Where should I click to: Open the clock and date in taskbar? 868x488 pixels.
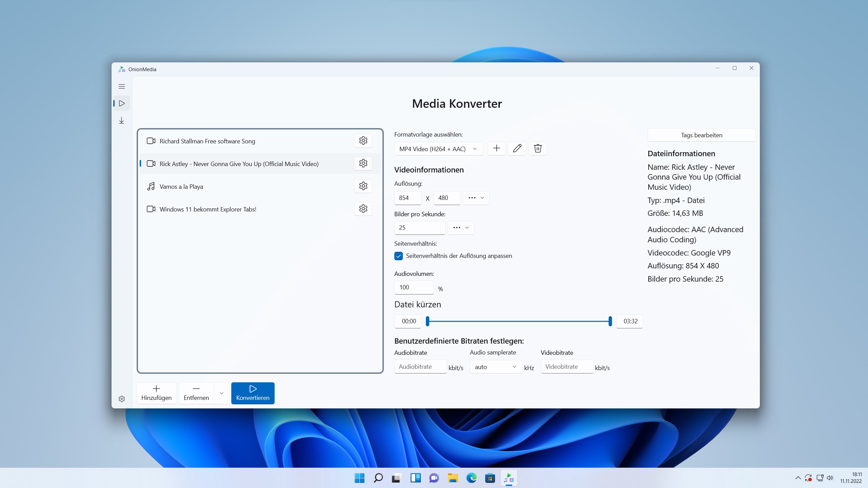[x=851, y=478]
